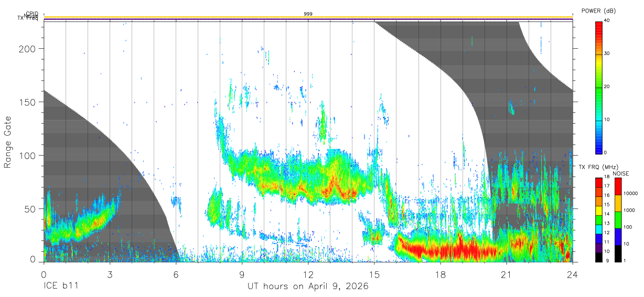The height and width of the screenshot is (297, 644).
Task: Click the 40 tick on the power scale
Action: 607,20
